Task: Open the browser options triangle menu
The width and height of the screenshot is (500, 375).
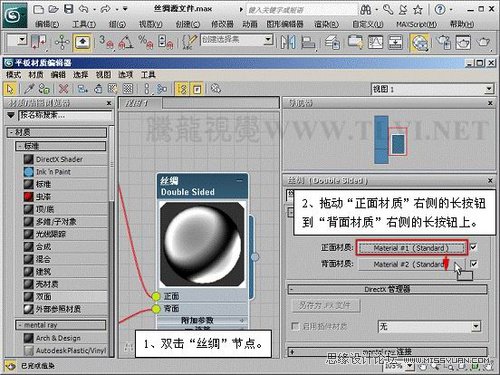Action: tap(11, 115)
